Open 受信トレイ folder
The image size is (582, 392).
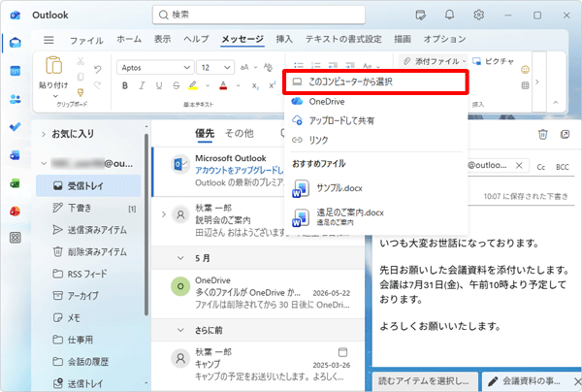click(88, 185)
